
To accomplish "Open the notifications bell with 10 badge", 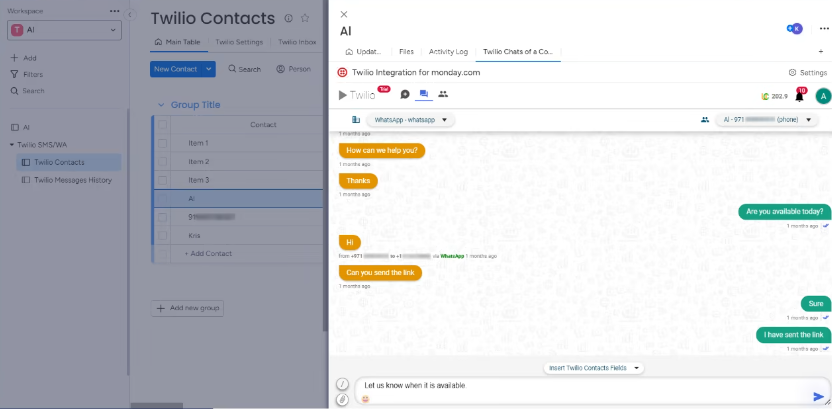I will (800, 95).
